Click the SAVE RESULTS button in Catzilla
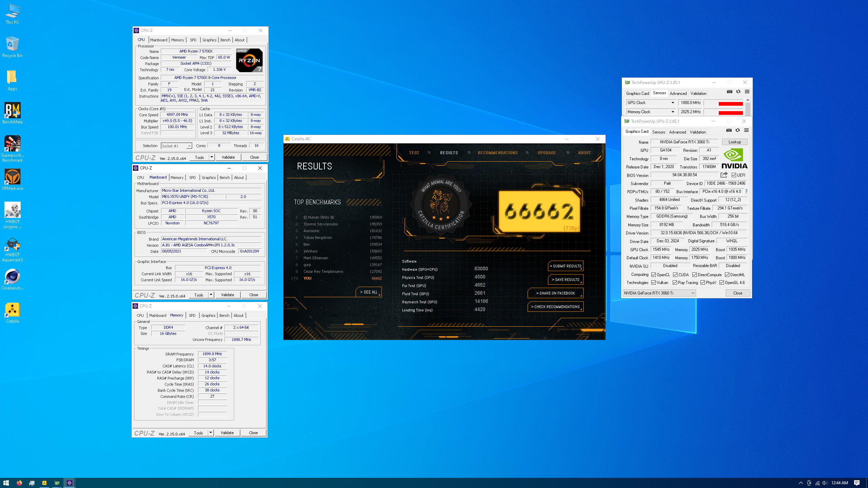 pyautogui.click(x=565, y=280)
